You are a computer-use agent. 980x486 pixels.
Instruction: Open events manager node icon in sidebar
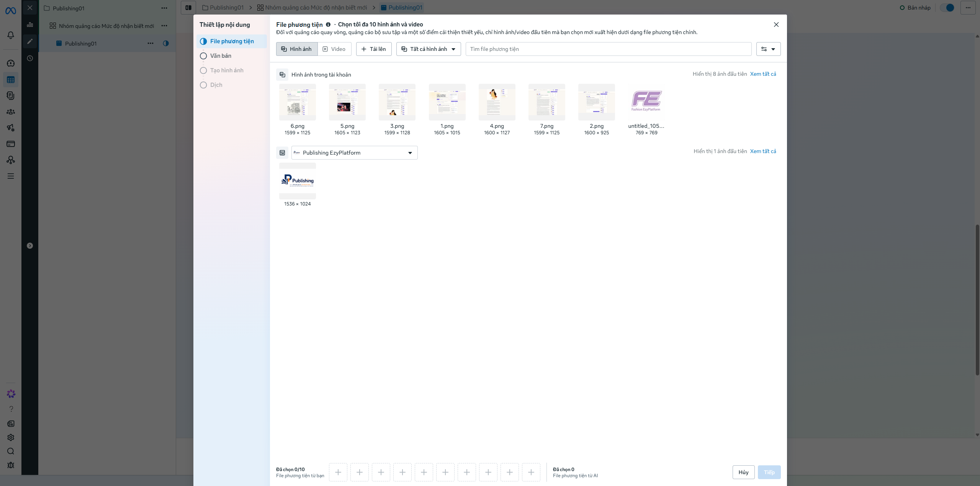(x=11, y=160)
